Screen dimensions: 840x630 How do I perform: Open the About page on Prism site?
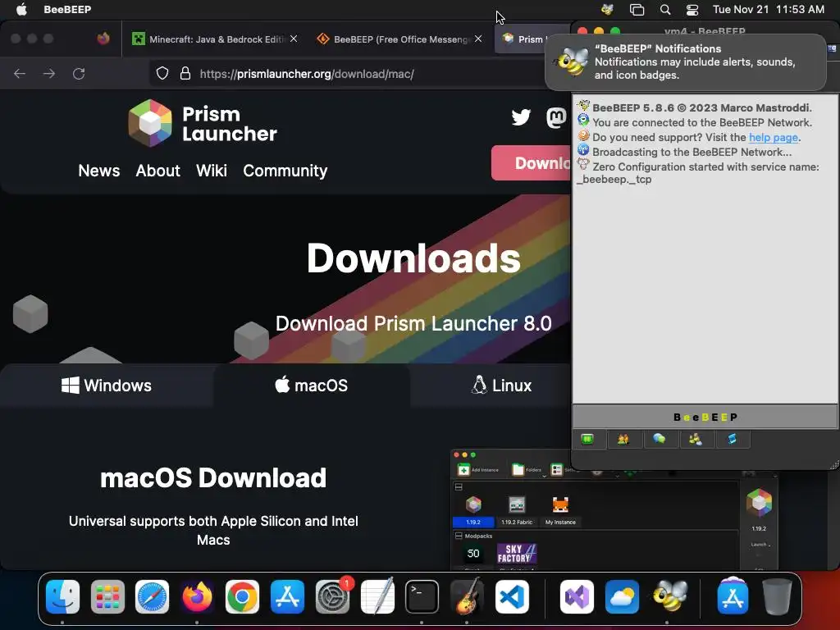tap(158, 171)
